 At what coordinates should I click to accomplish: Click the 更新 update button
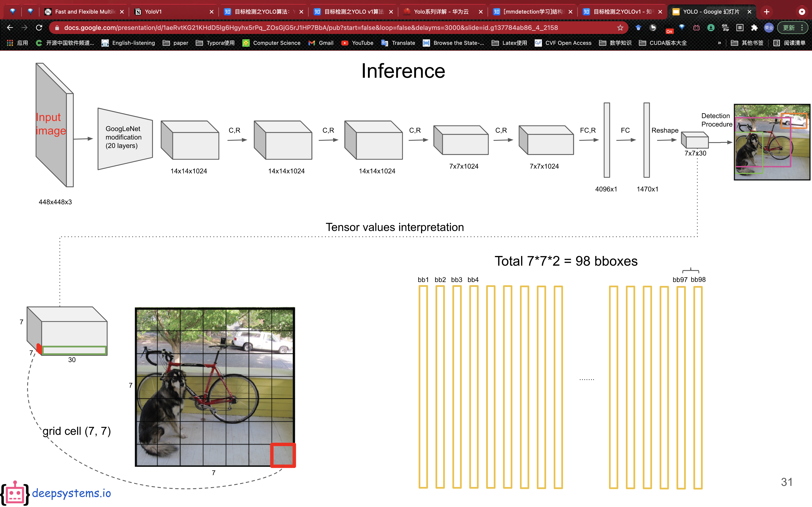[789, 27]
